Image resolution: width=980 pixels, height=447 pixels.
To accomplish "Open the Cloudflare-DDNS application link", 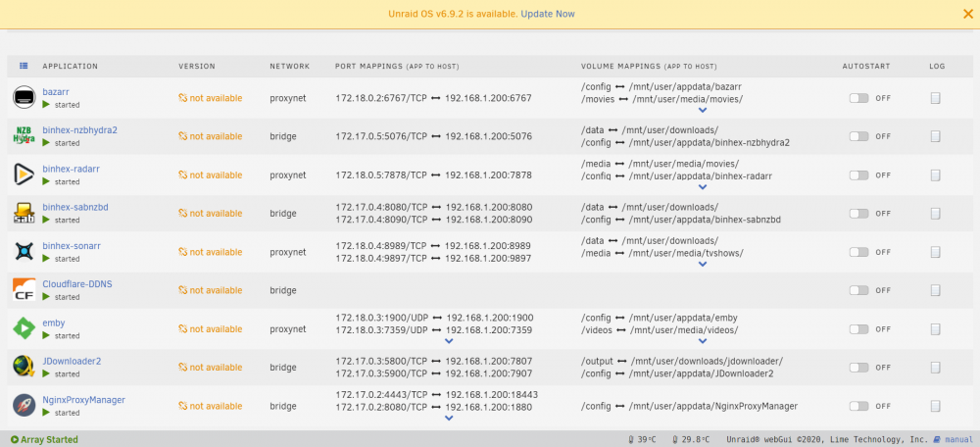I will pyautogui.click(x=77, y=284).
